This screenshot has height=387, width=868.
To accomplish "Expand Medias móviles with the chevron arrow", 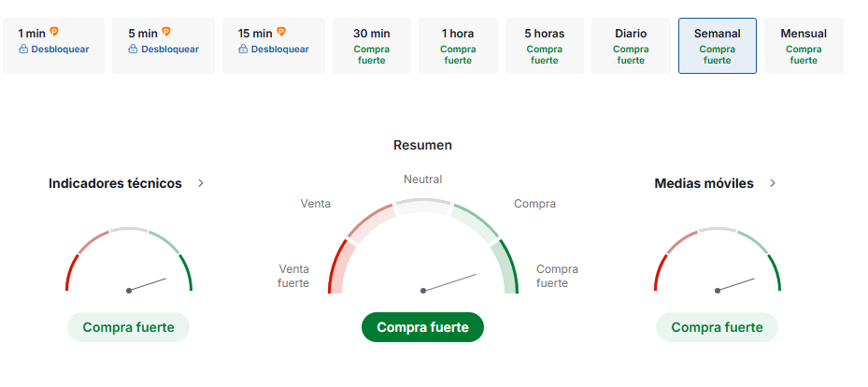I will [x=773, y=183].
